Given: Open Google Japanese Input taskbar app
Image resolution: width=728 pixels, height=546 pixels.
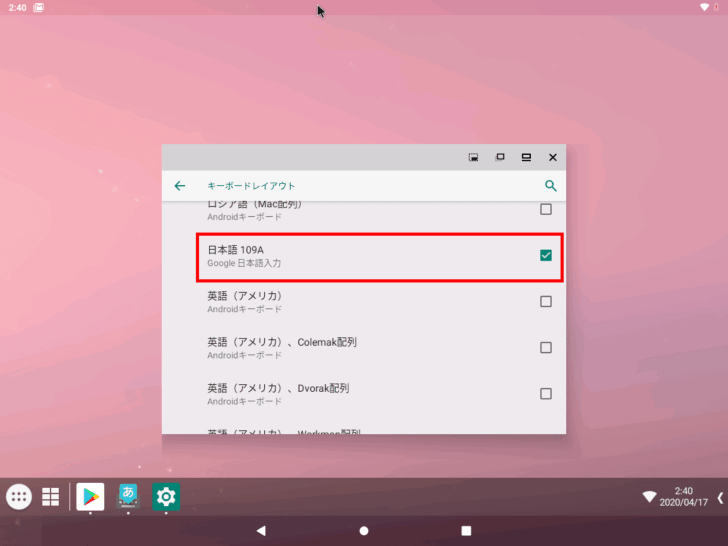Looking at the screenshot, I should [128, 497].
